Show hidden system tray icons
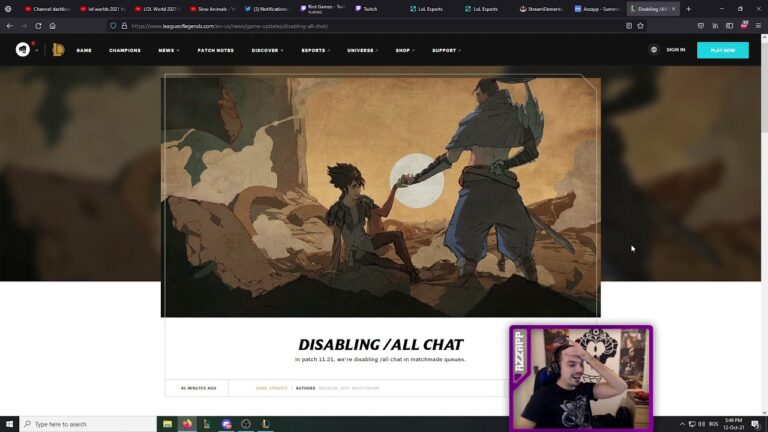The width and height of the screenshot is (768, 432). pyautogui.click(x=682, y=424)
